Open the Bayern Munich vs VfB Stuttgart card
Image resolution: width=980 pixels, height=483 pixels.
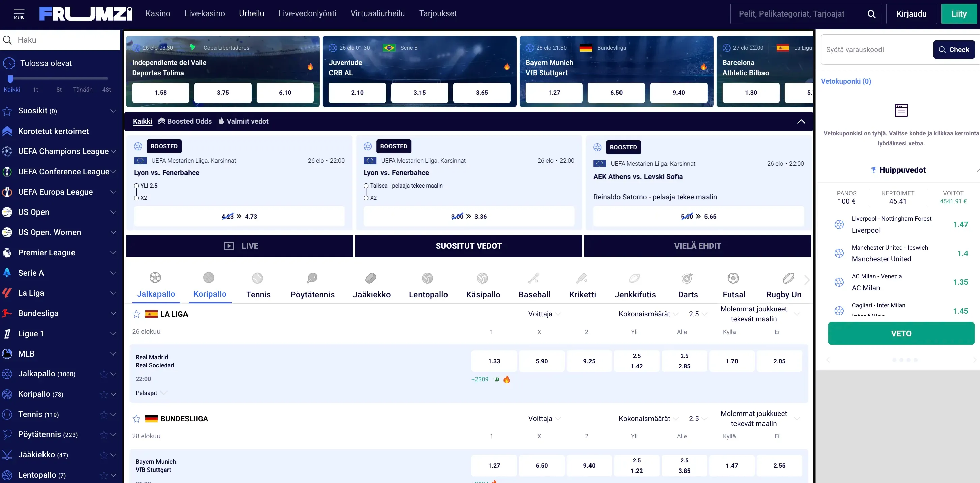click(x=616, y=71)
